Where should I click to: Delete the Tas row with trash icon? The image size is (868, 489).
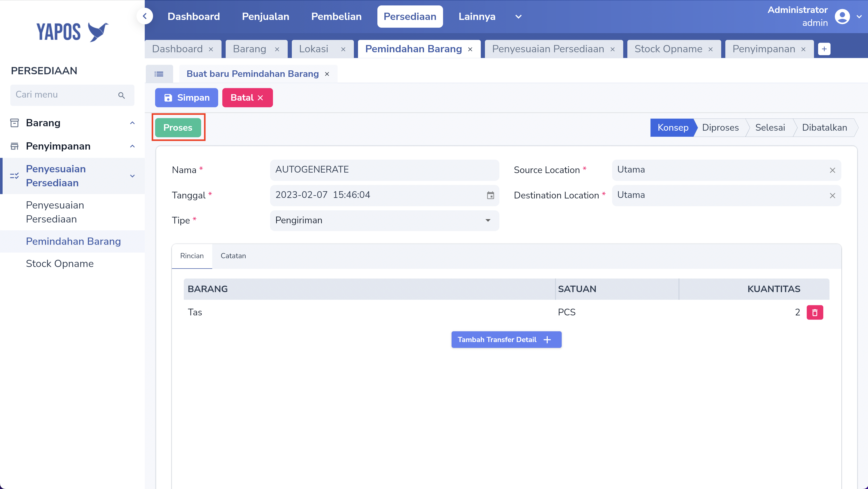click(815, 312)
